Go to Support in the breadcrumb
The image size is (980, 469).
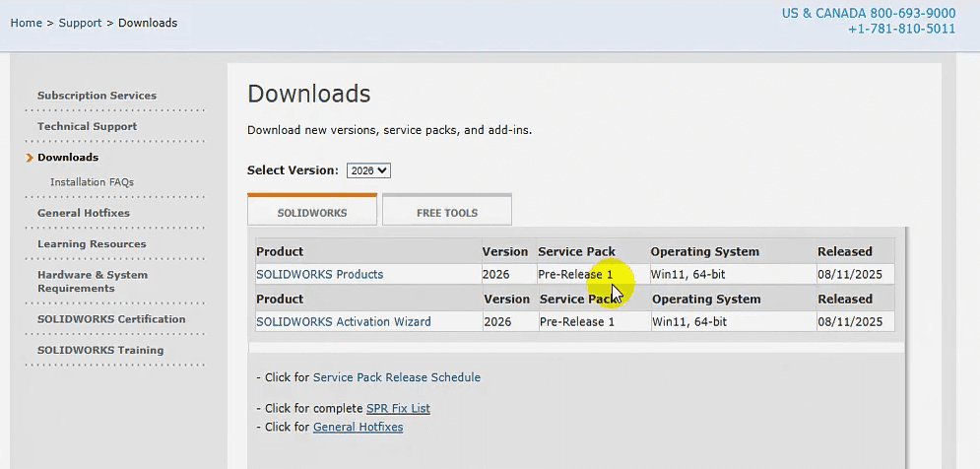coord(80,23)
